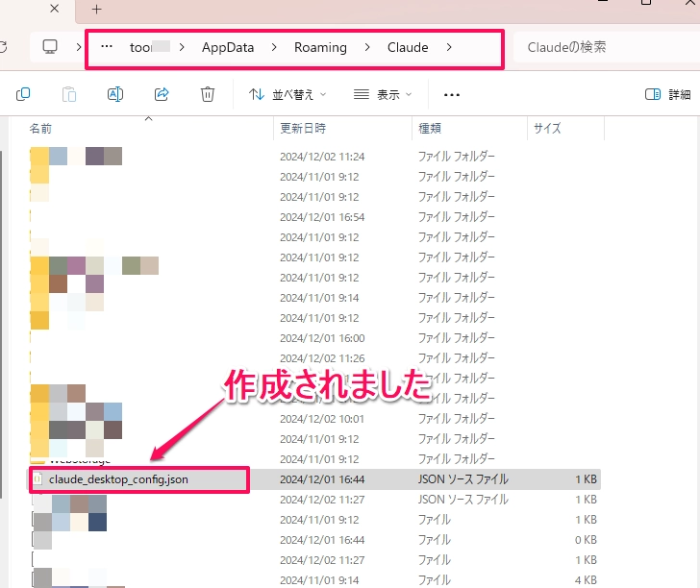Click Claude in the address path
This screenshot has height=588, width=700.
408,47
